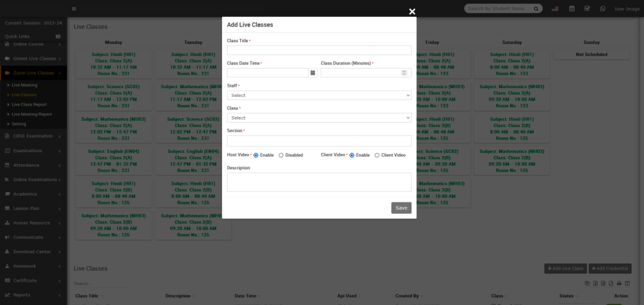Click the task checklist icon in the header
Screen dimensions: 644x305
coord(587,9)
